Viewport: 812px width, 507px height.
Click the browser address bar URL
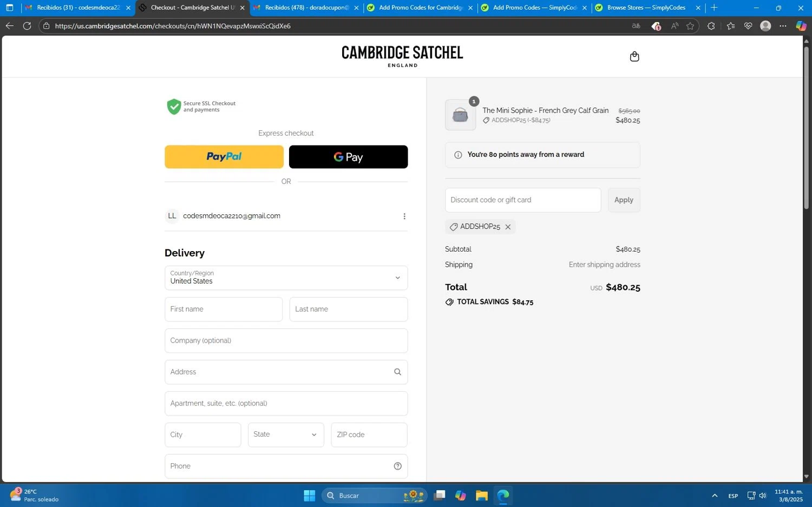click(x=173, y=26)
